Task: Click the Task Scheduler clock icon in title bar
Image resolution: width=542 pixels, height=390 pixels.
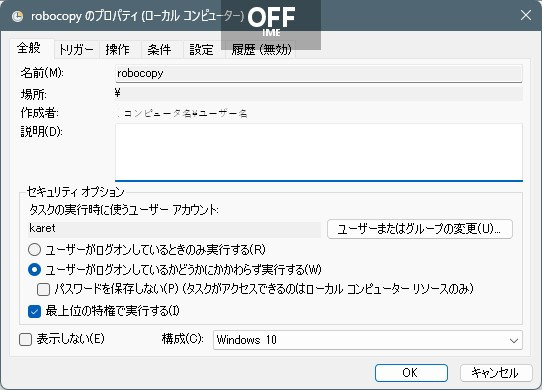Action: tap(17, 17)
